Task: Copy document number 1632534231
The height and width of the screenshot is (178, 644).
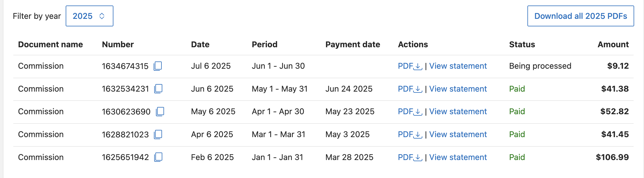Action: point(158,89)
